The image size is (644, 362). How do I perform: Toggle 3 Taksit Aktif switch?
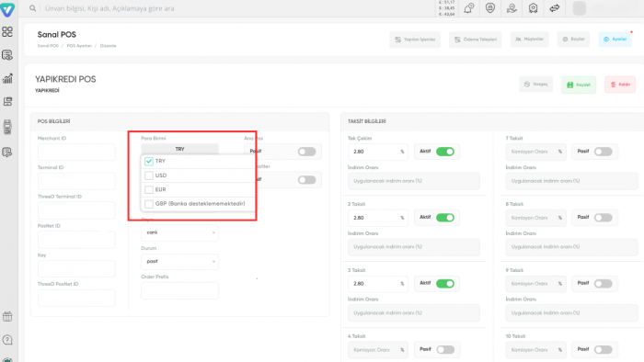[x=445, y=284]
